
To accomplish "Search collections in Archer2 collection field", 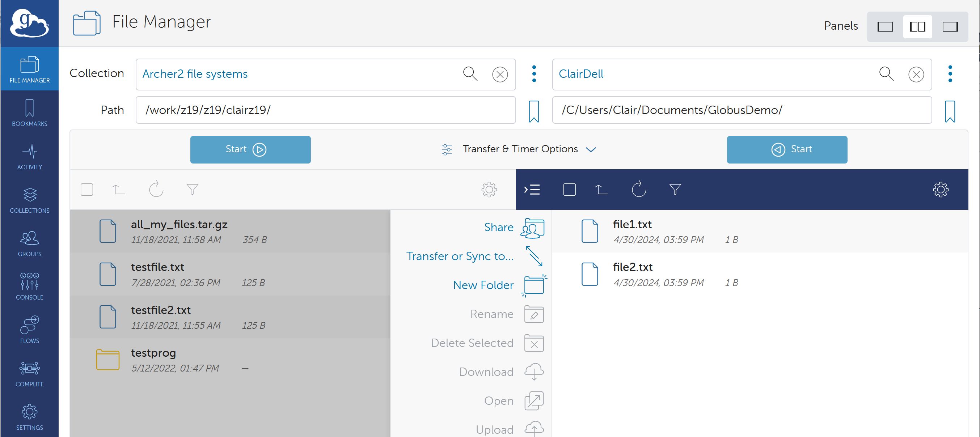I will pos(470,74).
